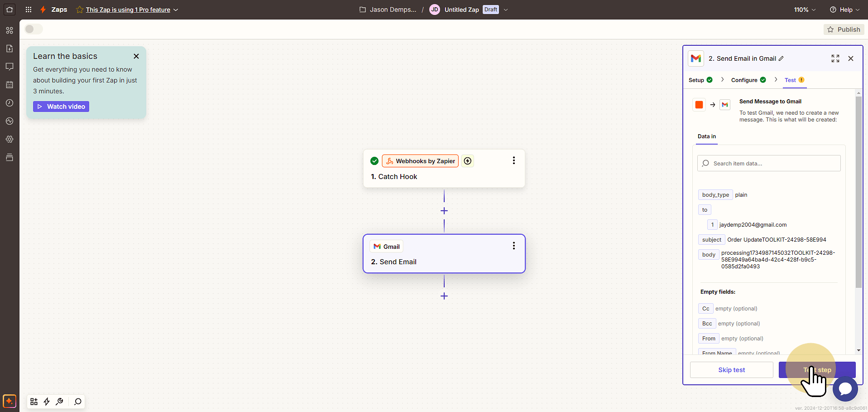Click the Cc empty field label
The width and height of the screenshot is (868, 412).
pyautogui.click(x=706, y=309)
